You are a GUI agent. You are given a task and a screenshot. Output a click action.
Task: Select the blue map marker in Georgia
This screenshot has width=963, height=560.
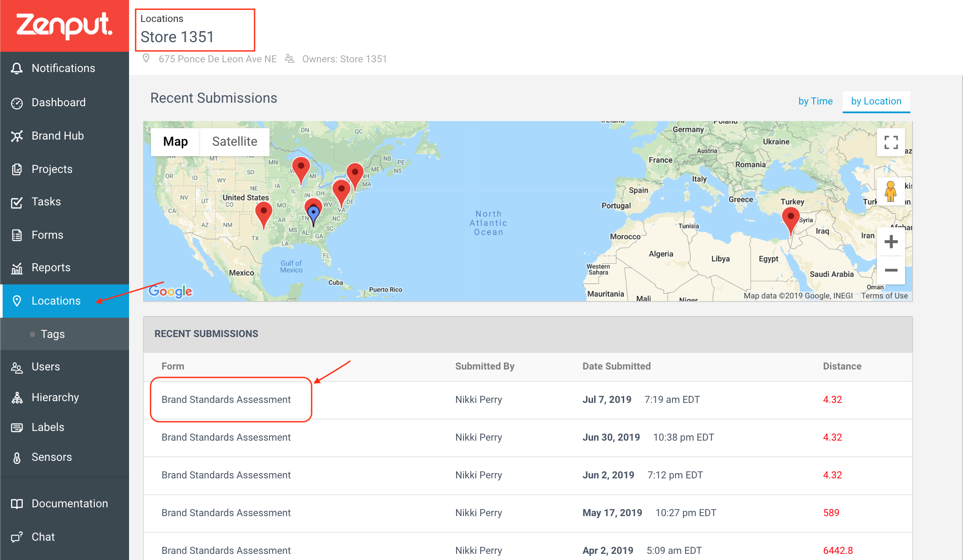pyautogui.click(x=313, y=216)
